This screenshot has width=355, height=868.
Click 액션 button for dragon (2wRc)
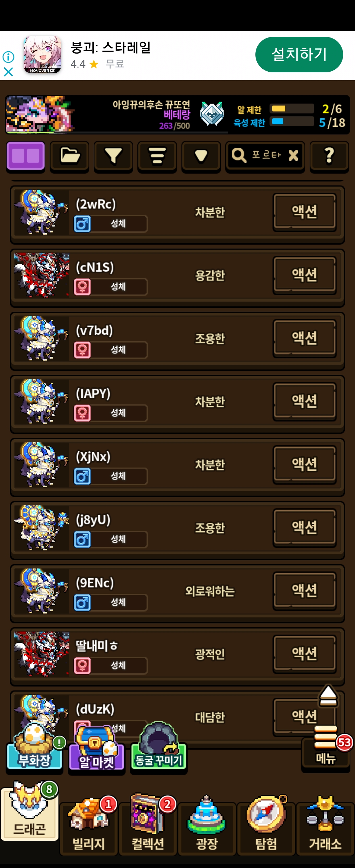pos(304,212)
